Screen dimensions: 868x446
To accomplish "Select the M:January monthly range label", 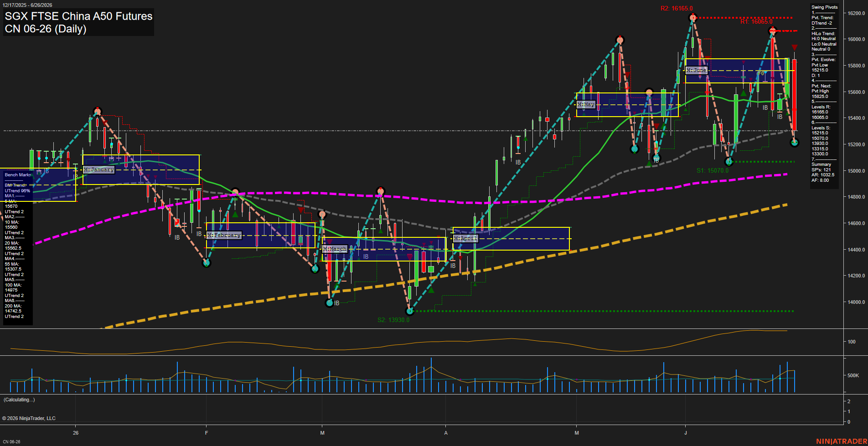I will pos(99,169).
